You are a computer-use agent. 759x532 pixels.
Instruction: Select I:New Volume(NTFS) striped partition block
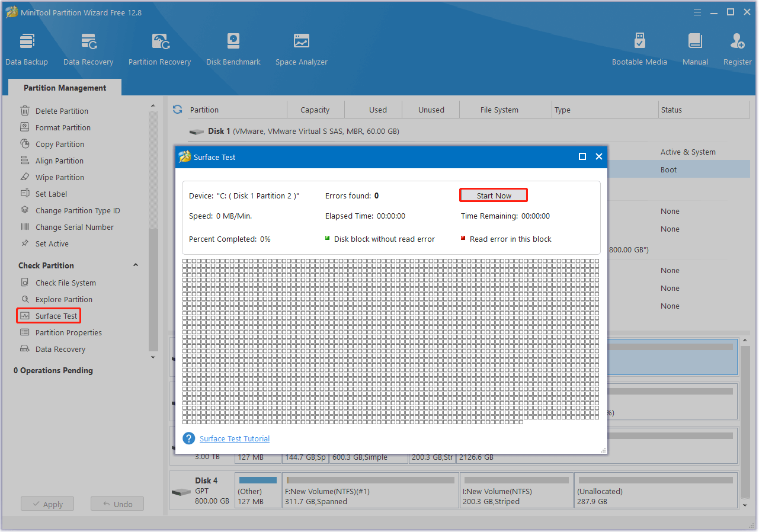coord(516,491)
